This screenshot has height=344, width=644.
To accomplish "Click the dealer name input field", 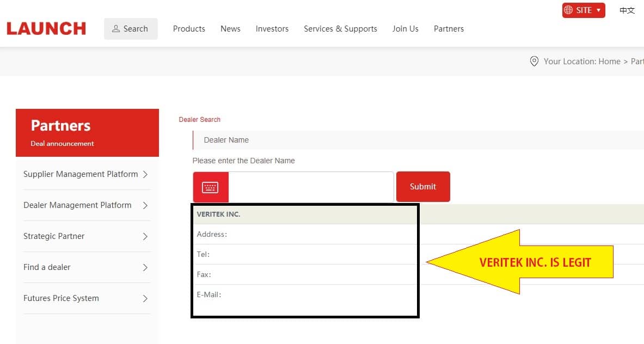I will (x=311, y=187).
